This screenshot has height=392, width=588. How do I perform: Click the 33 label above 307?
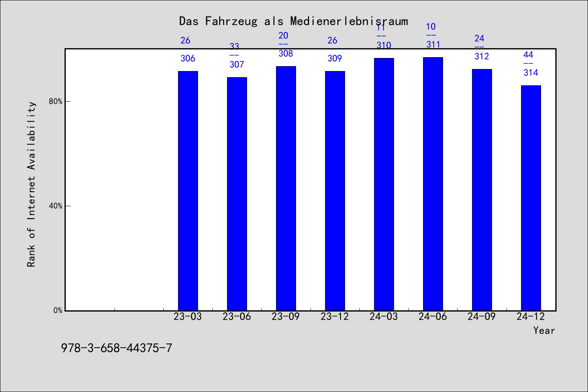[234, 47]
